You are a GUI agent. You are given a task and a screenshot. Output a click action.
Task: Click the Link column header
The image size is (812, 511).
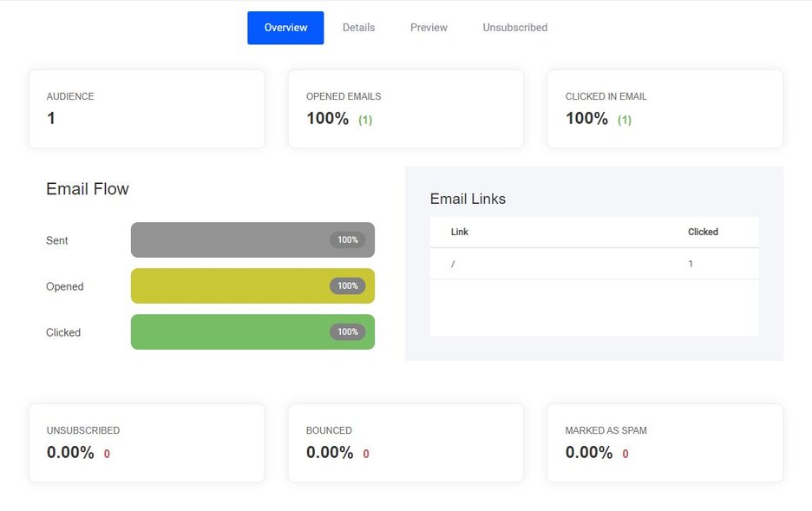[459, 232]
